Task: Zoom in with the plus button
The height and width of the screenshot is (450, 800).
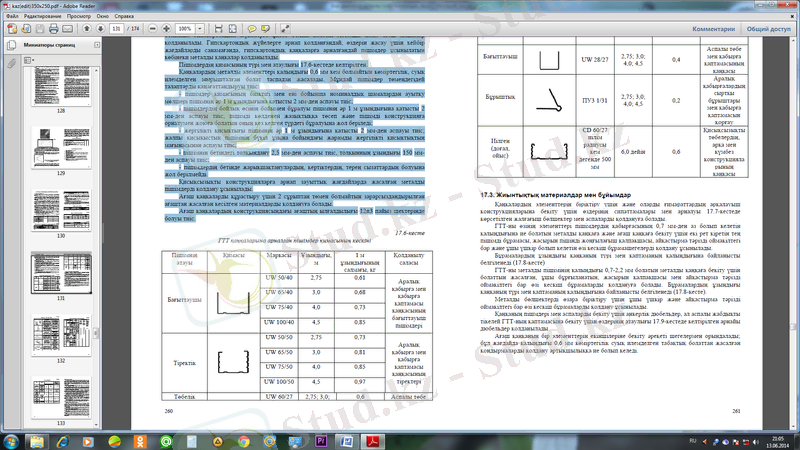Action: pos(166,30)
